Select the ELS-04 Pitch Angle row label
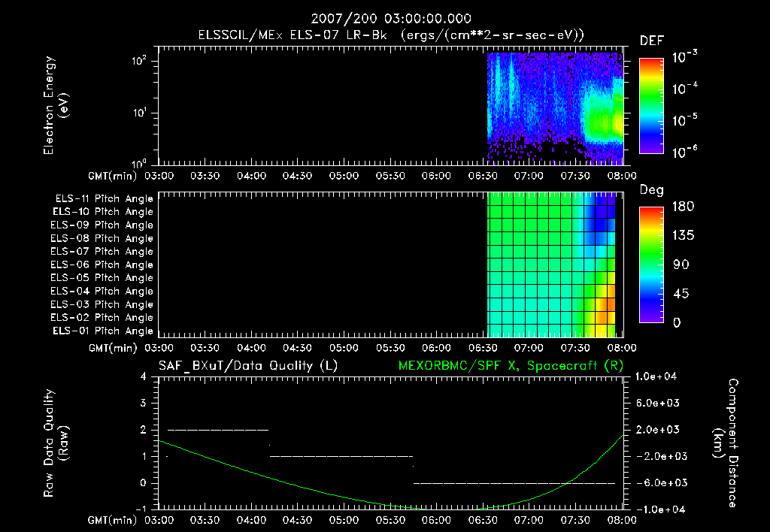 click(x=102, y=291)
